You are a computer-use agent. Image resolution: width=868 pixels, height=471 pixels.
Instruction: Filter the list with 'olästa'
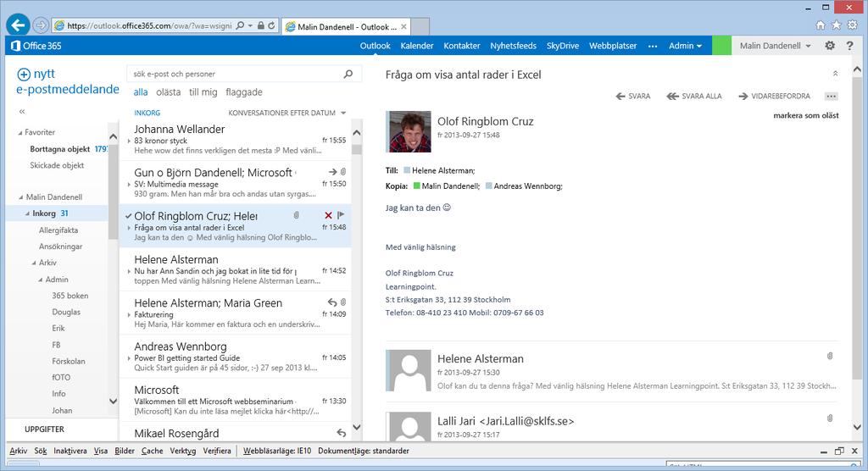coord(169,92)
